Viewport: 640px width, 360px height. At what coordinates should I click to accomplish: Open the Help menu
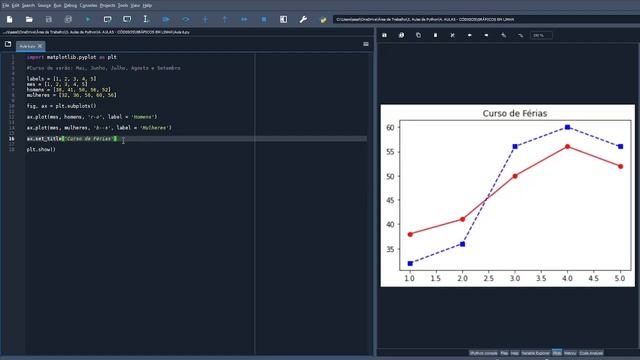(147, 5)
